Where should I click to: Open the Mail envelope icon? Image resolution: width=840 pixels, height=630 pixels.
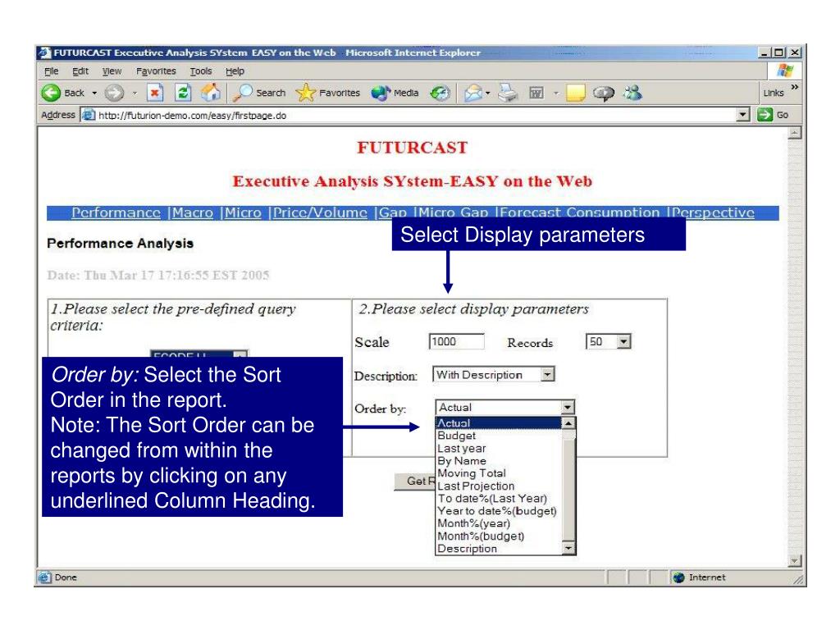point(473,93)
